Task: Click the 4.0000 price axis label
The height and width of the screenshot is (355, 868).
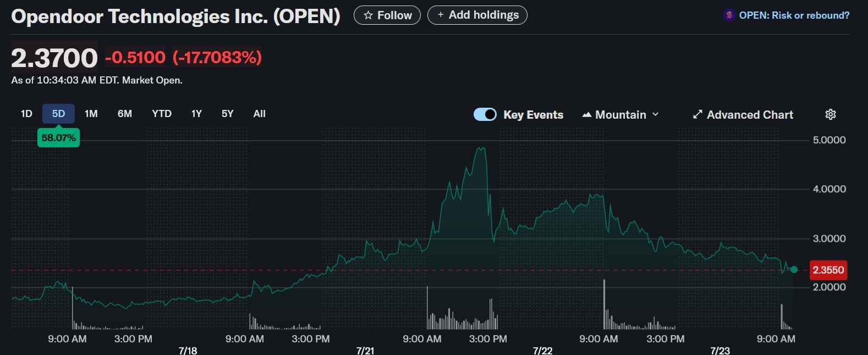Action: pyautogui.click(x=829, y=189)
